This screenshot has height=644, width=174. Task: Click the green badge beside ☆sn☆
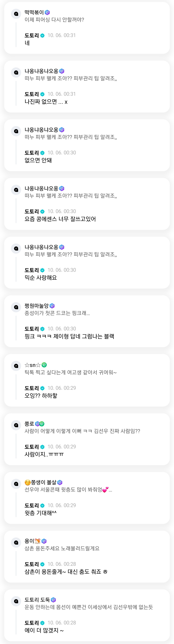tap(44, 365)
